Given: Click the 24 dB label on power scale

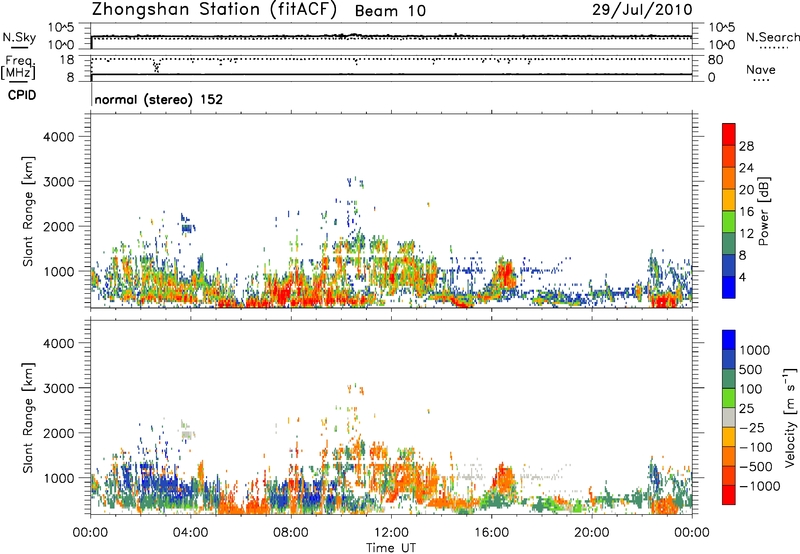Looking at the screenshot, I should tap(746, 168).
